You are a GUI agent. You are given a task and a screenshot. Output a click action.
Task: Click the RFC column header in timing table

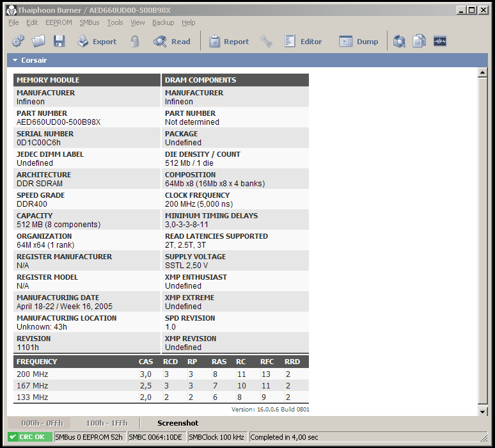tap(267, 362)
